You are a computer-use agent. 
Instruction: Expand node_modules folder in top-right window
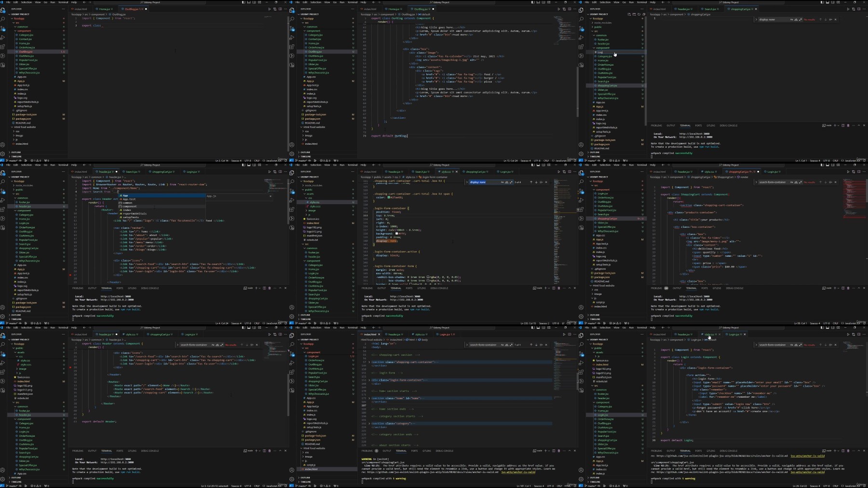click(603, 23)
